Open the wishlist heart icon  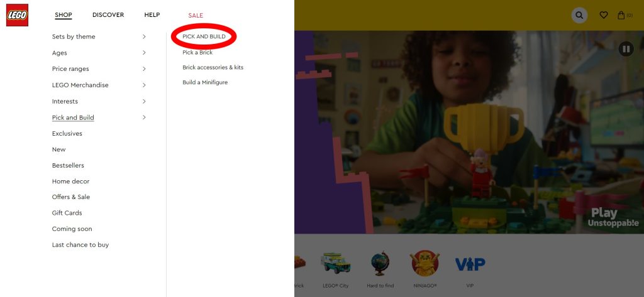pyautogui.click(x=604, y=15)
